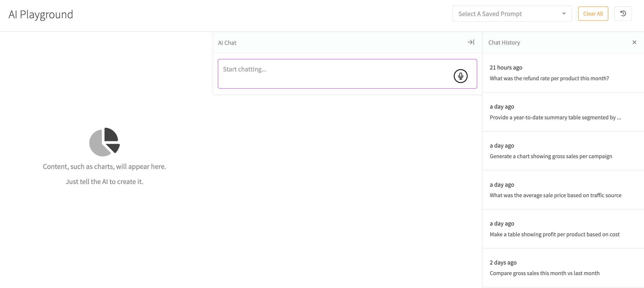Image resolution: width=644 pixels, height=288 pixels.
Task: Click the 21 hours ago timestamp
Action: point(506,68)
